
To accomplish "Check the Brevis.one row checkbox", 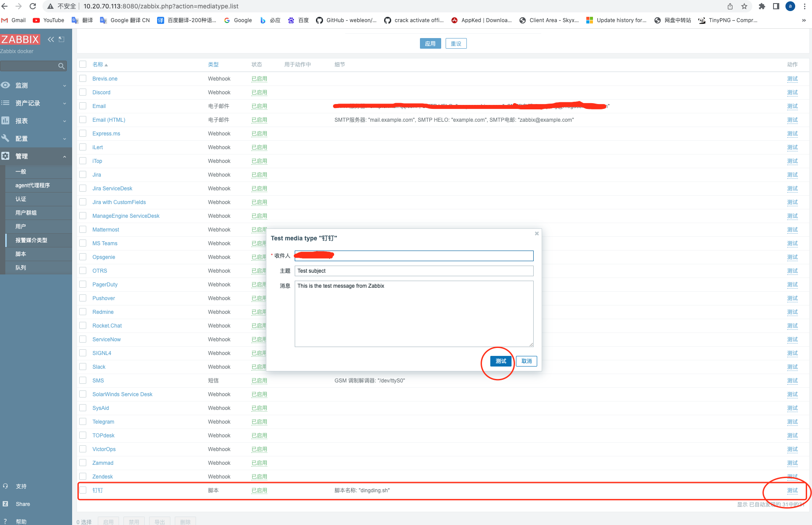I will [x=83, y=78].
